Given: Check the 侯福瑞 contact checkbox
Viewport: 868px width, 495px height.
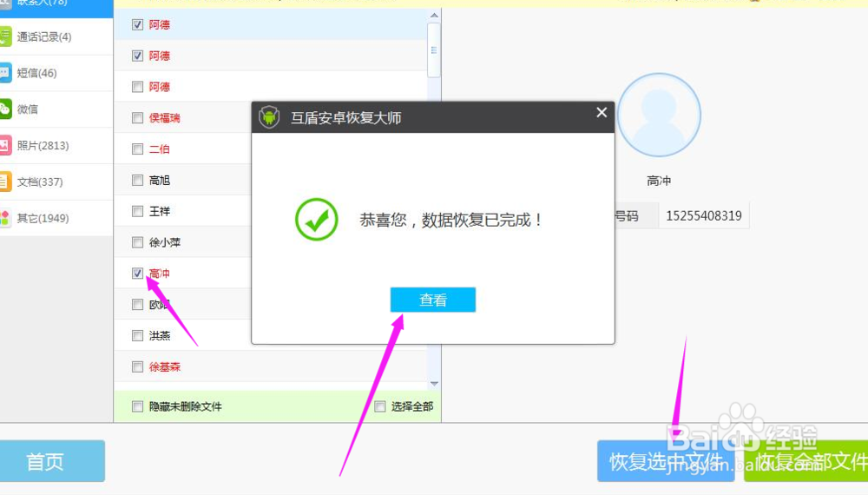Looking at the screenshot, I should pyautogui.click(x=137, y=117).
